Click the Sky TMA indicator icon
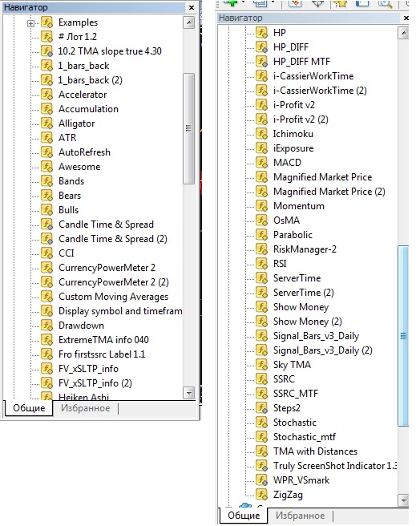This screenshot has height=526, width=420. coord(261,364)
